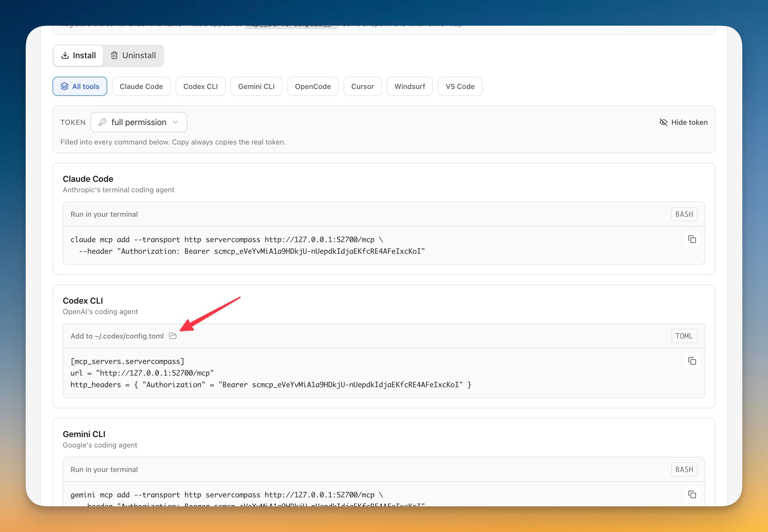
Task: Click the layers icon on All tools
Action: (x=64, y=86)
